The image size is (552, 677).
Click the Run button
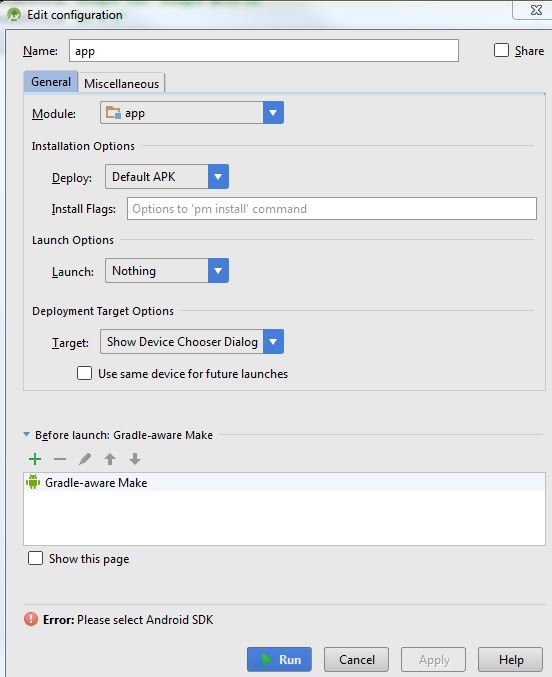[279, 659]
